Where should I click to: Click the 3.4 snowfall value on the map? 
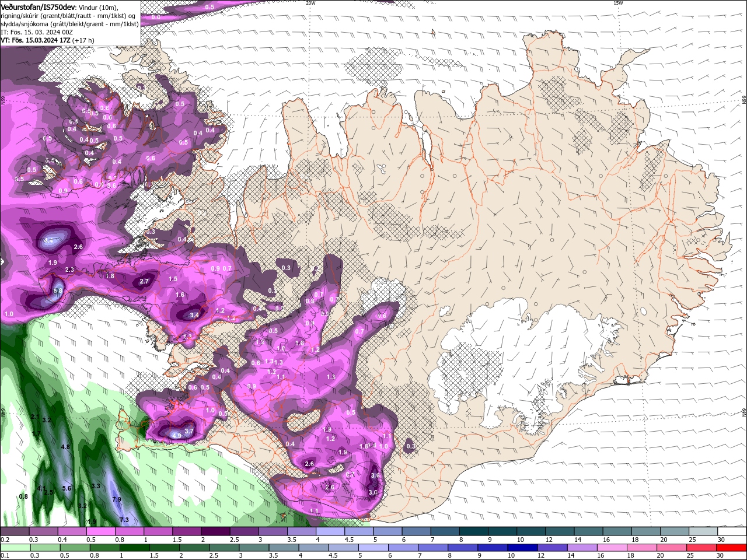[x=195, y=315]
